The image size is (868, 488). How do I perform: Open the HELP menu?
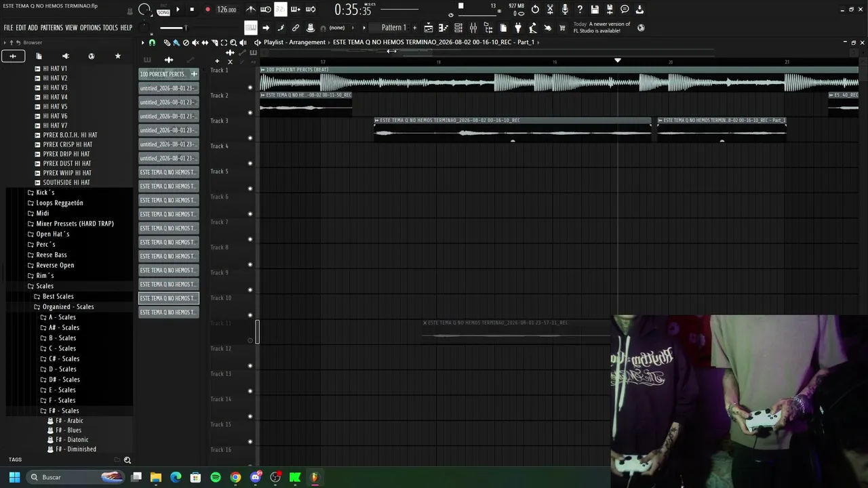click(x=126, y=28)
